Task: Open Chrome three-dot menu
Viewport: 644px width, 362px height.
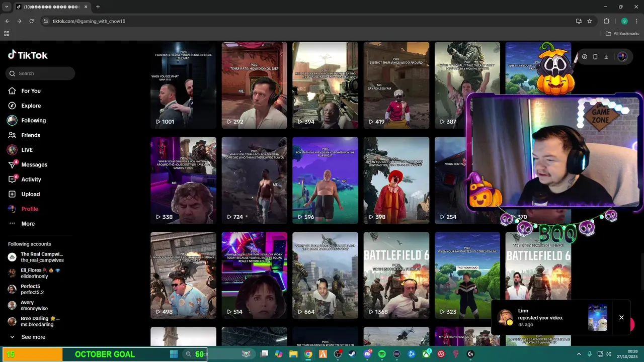Action: pyautogui.click(x=636, y=21)
